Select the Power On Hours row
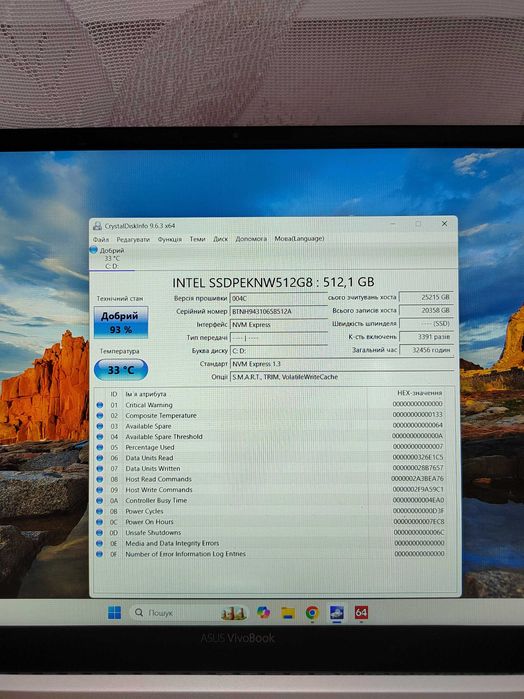Viewport: 524px width, 699px height. point(272,522)
